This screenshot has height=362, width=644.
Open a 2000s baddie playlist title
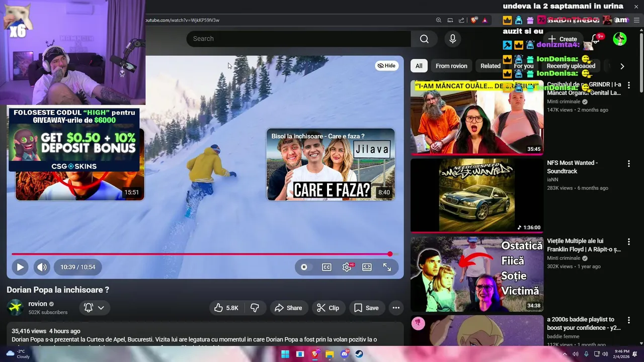[x=584, y=323]
